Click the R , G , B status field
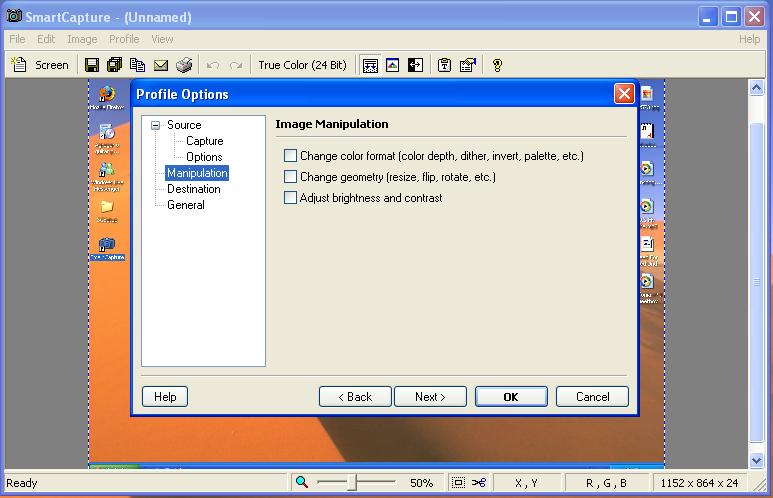The width and height of the screenshot is (773, 498). tap(606, 483)
